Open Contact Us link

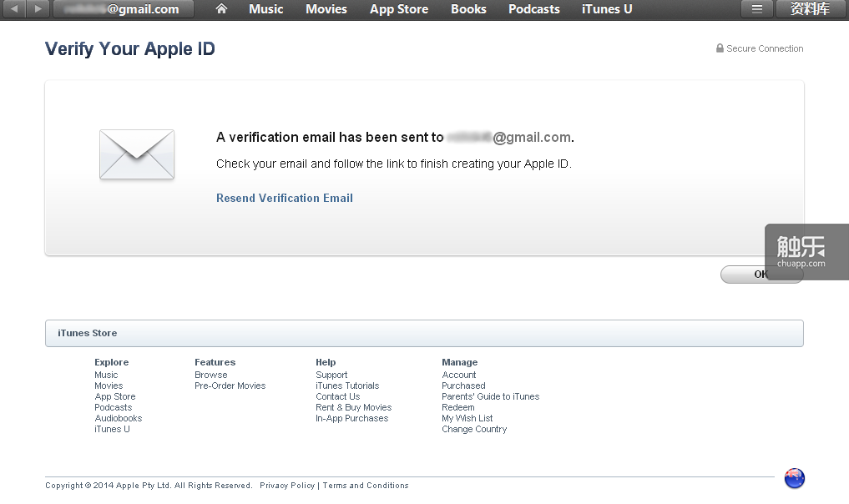(x=338, y=396)
